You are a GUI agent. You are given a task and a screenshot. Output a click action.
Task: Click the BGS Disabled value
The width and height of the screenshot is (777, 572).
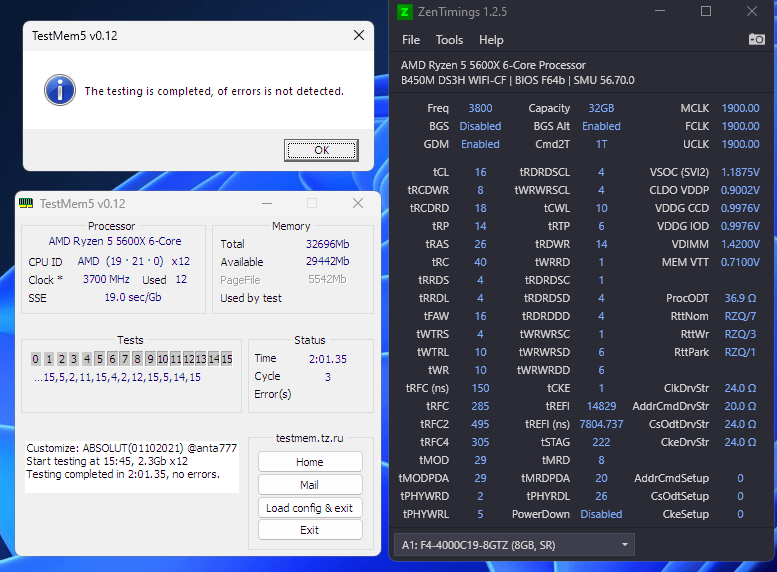pyautogui.click(x=480, y=126)
